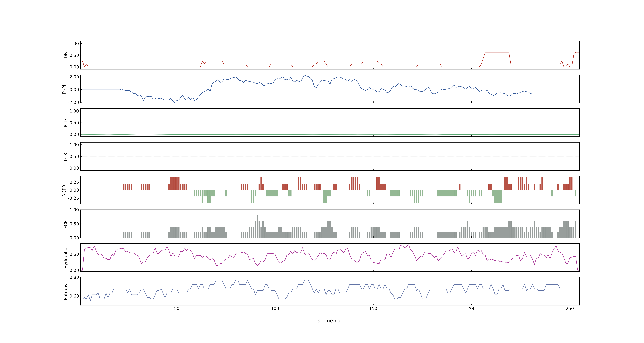This screenshot has width=644, height=343.
Task: Click the IDR axis label
Action: [66, 55]
